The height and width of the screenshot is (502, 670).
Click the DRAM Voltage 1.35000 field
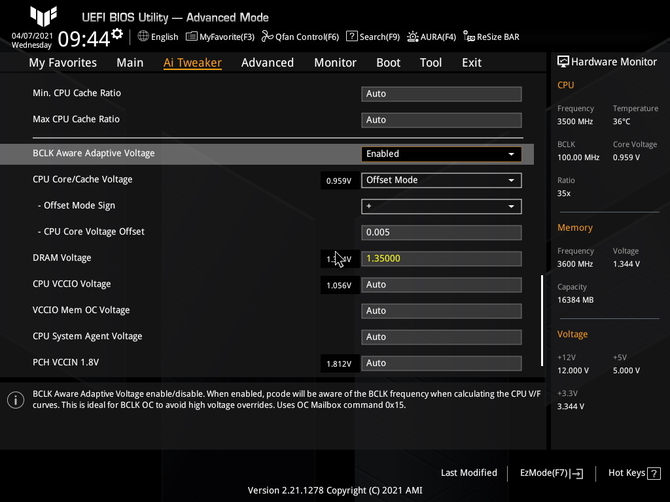point(441,258)
